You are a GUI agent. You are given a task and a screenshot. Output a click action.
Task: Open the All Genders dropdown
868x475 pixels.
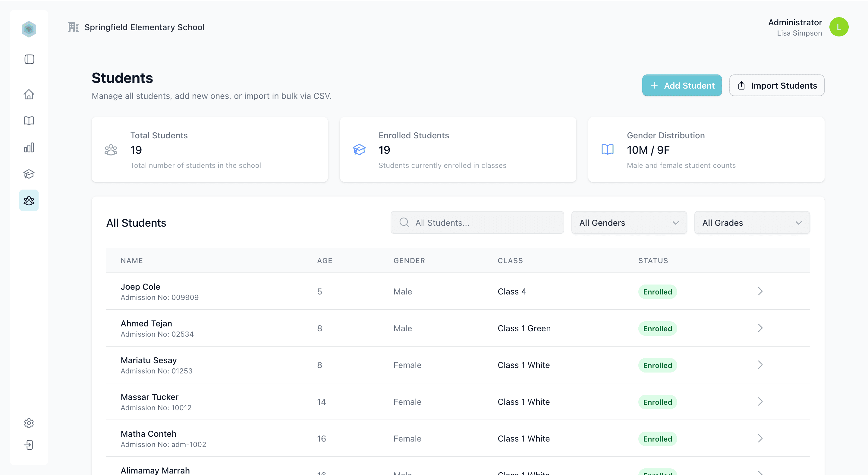point(629,223)
